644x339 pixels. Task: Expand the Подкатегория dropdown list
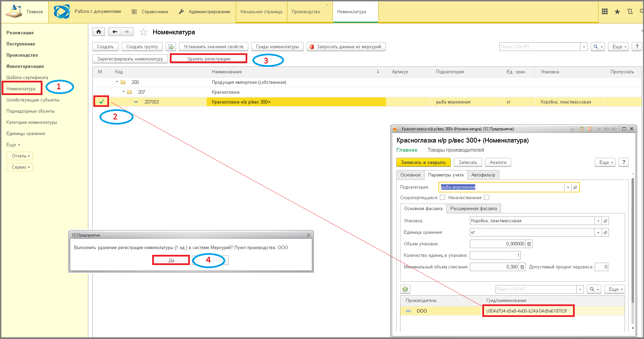pos(568,187)
